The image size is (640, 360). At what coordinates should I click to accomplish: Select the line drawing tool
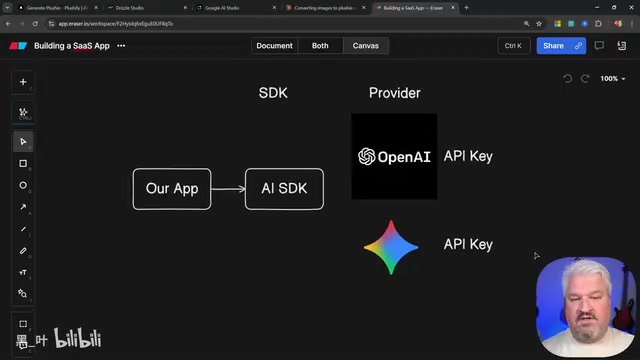[x=23, y=229]
